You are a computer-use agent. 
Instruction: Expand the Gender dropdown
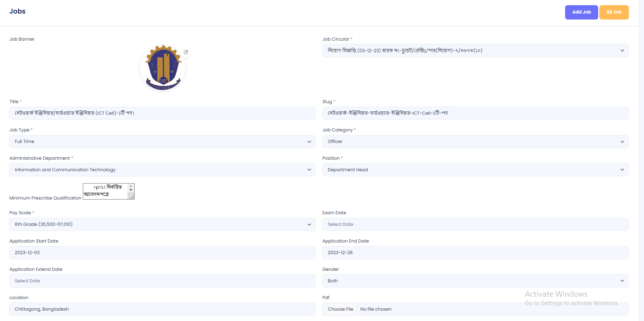point(475,281)
